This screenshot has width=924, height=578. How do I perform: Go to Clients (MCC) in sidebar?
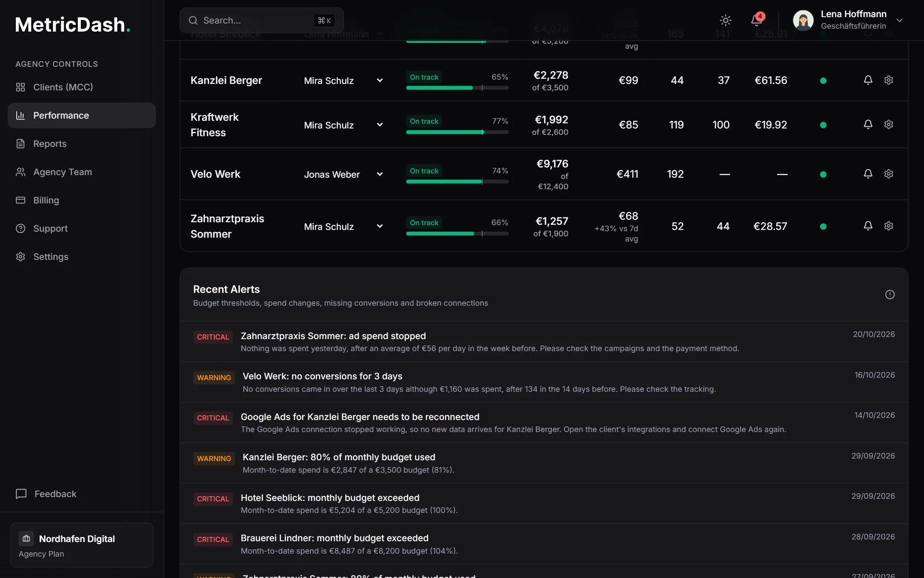point(82,87)
